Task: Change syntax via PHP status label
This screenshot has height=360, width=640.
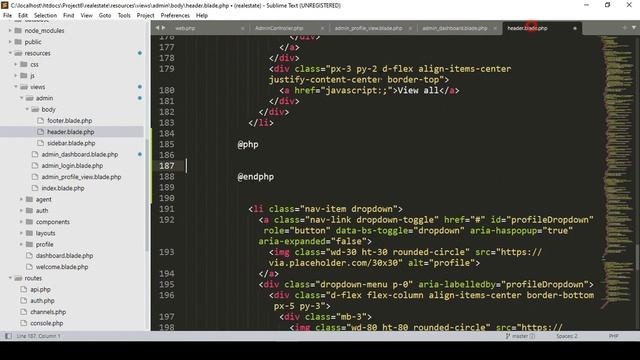Action: (x=613, y=336)
